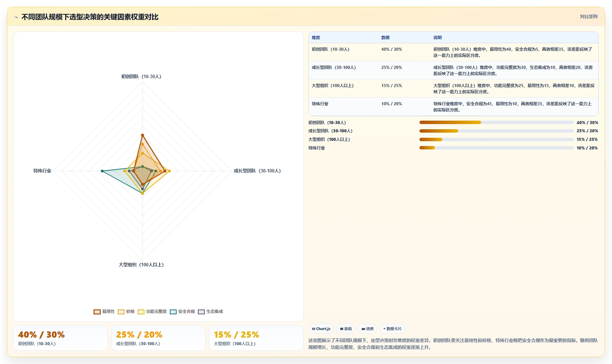The height and width of the screenshot is (364, 612).
Task: Toggle the 价格 legend swatch
Action: (x=121, y=312)
